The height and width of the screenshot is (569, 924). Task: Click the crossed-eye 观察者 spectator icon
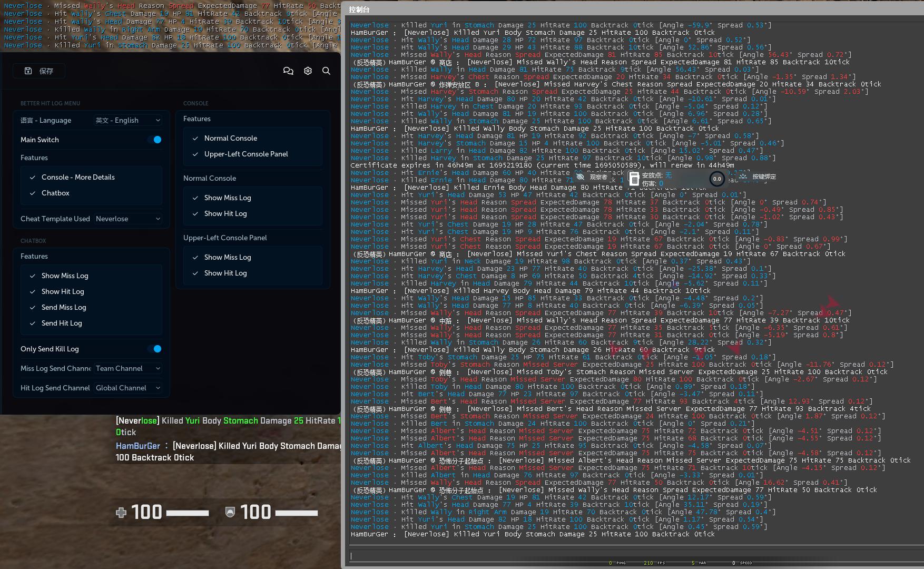click(x=580, y=178)
